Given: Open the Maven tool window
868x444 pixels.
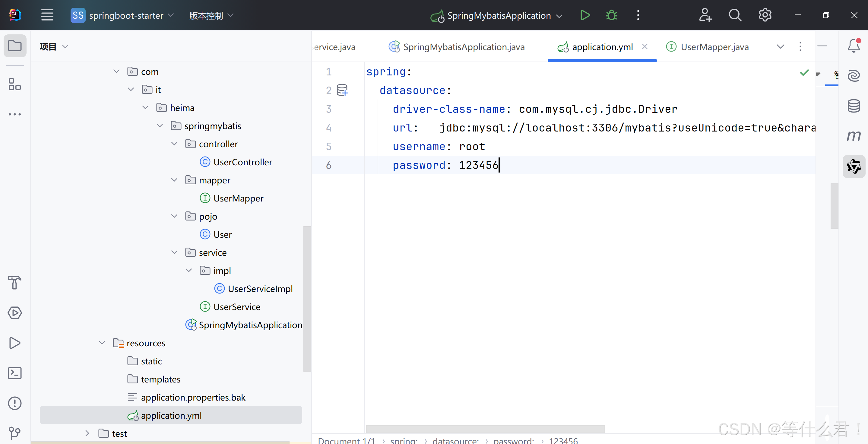Looking at the screenshot, I should coord(853,136).
